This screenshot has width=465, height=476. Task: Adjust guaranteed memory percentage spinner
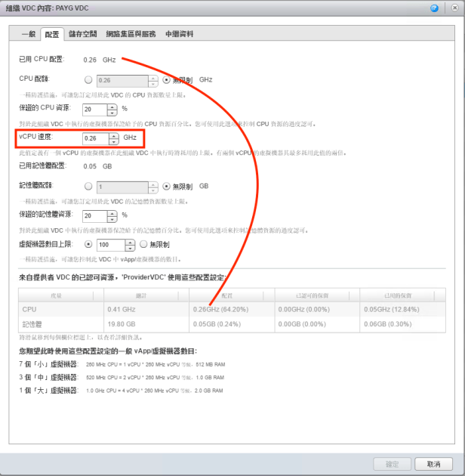click(x=114, y=215)
